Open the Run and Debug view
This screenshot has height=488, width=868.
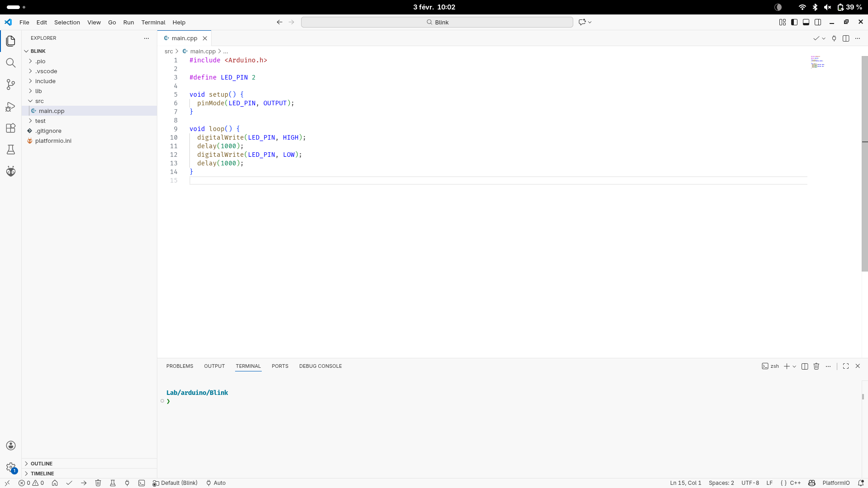pyautogui.click(x=11, y=107)
